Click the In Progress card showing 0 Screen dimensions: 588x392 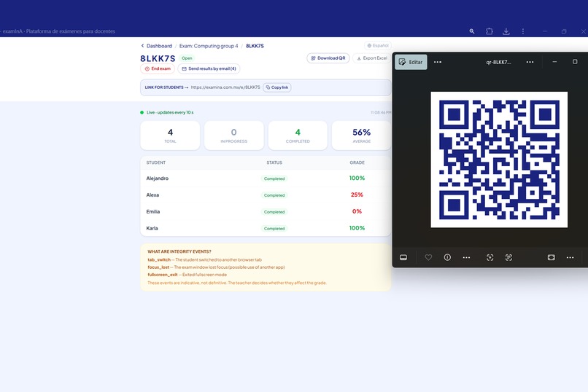(x=234, y=136)
